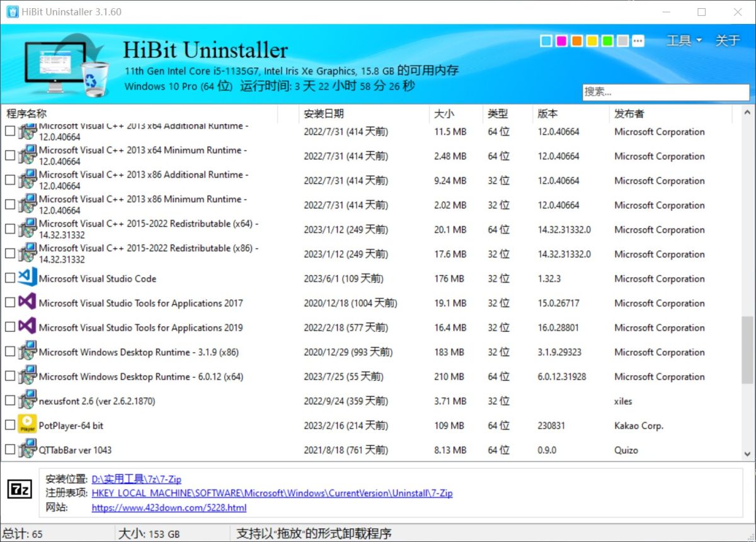Click the Visual C++ 2013 x86 Minimum Runtime icon

[x=27, y=204]
